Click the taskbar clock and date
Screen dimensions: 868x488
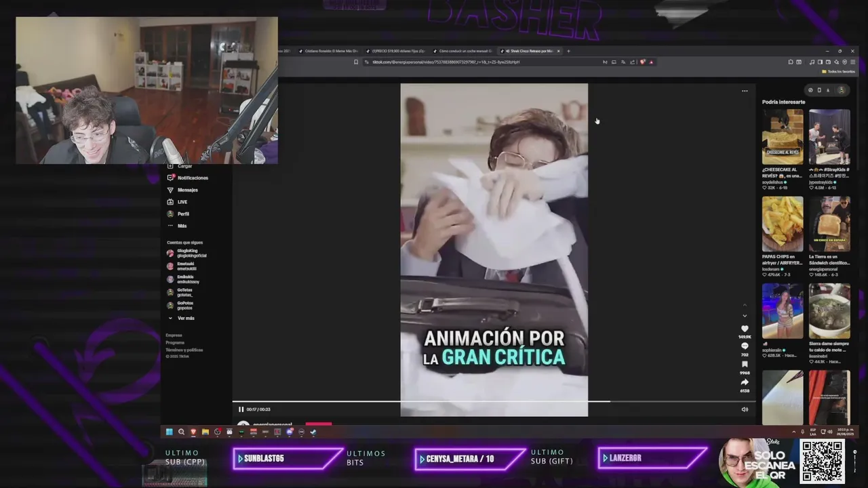point(846,432)
